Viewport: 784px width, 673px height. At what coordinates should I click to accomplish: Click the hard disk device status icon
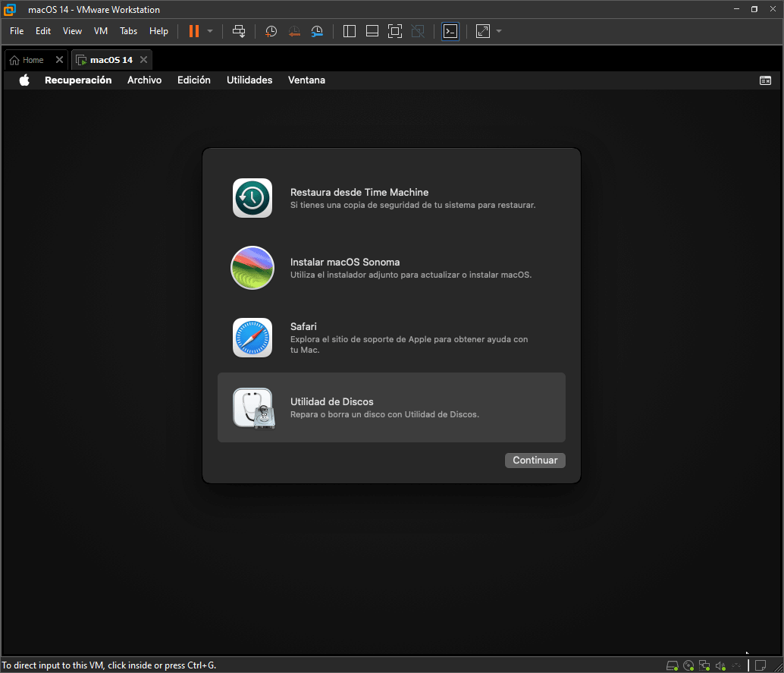[673, 665]
